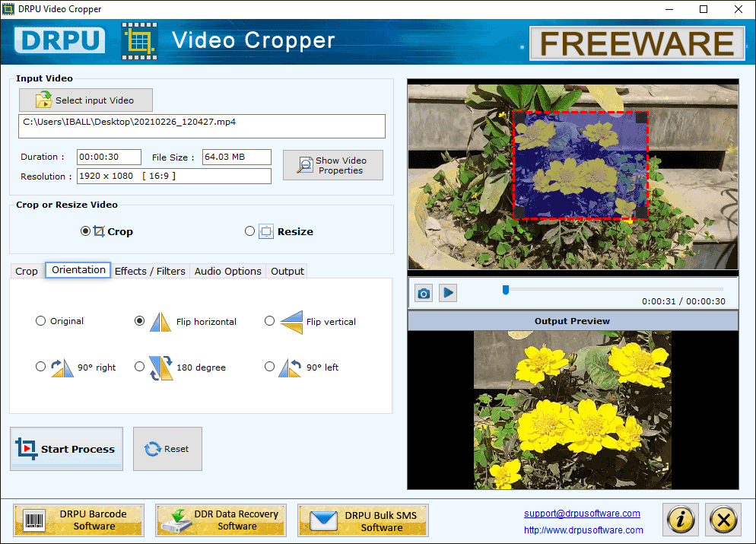The height and width of the screenshot is (544, 756).
Task: Maximize the DRPU Video Cropper window
Action: tap(704, 9)
